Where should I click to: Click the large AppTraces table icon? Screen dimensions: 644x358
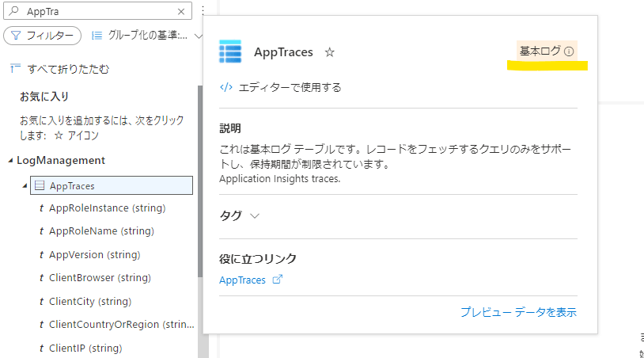pos(230,51)
